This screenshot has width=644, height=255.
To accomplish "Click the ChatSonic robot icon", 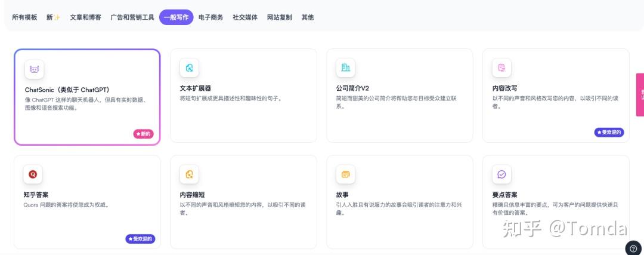I will (x=34, y=69).
